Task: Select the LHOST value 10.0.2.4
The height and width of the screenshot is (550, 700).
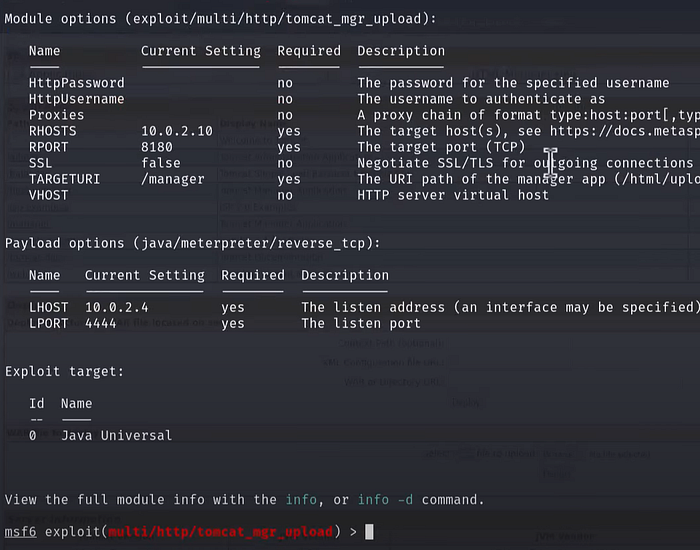Action: 117,308
